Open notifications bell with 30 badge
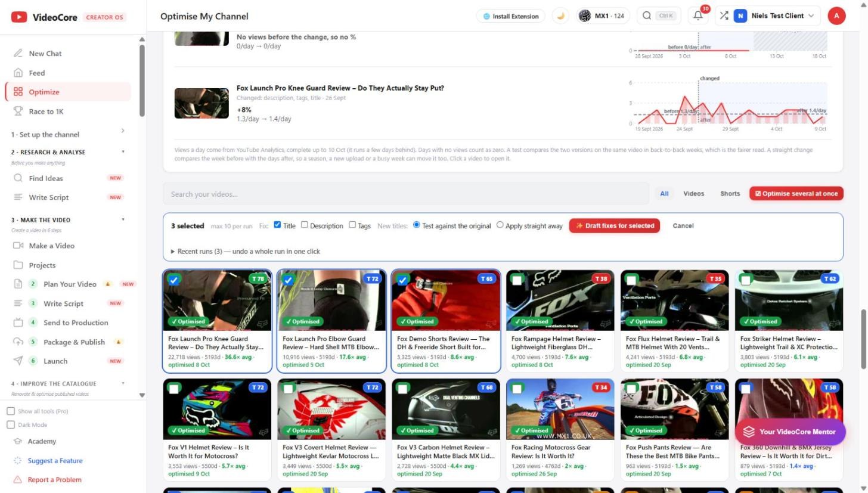This screenshot has height=493, width=868. [x=699, y=16]
